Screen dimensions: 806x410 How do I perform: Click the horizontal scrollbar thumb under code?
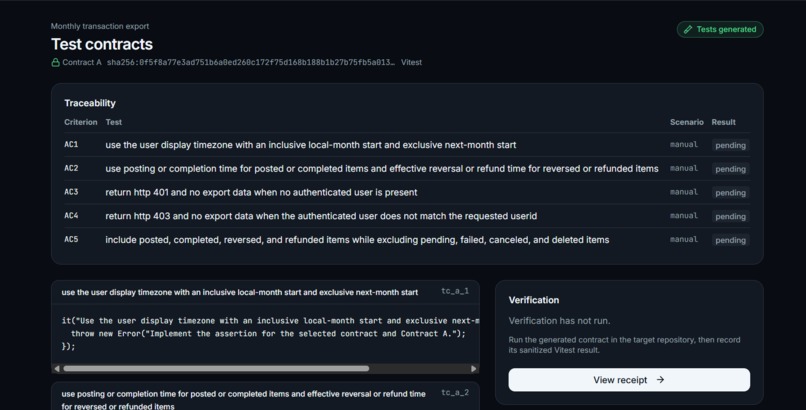(216, 368)
